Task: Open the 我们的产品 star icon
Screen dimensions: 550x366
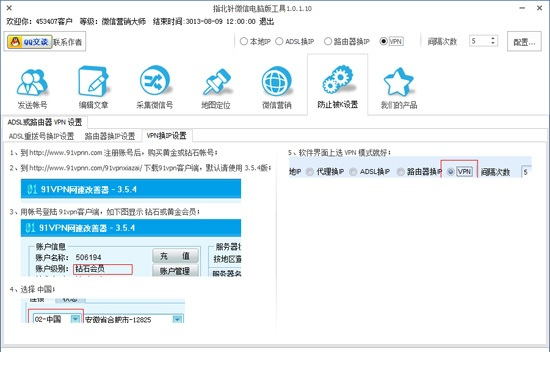Action: [x=399, y=82]
